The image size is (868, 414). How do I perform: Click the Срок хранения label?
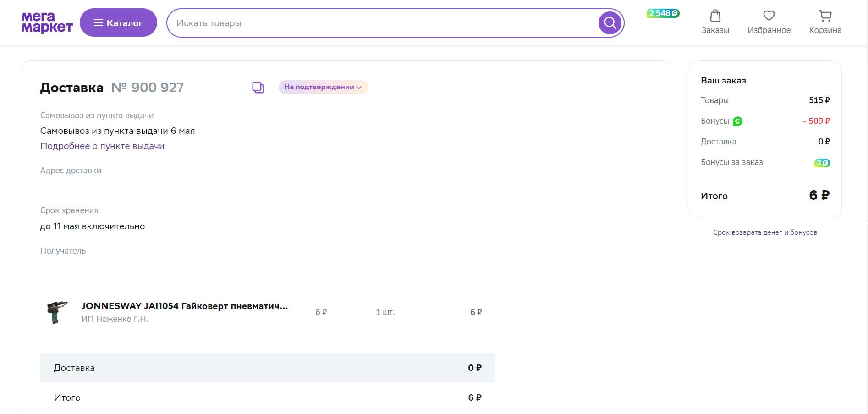click(x=69, y=210)
